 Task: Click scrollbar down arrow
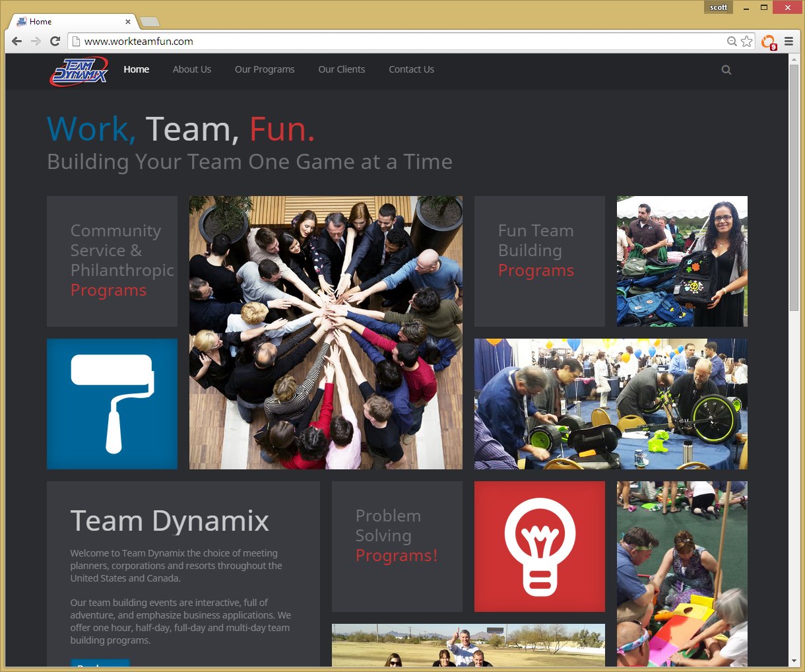794,661
